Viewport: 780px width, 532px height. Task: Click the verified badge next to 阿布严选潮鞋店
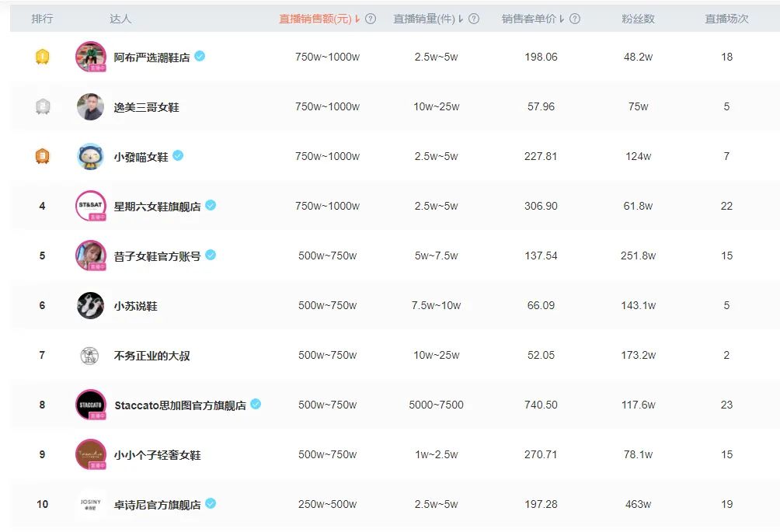(x=198, y=56)
